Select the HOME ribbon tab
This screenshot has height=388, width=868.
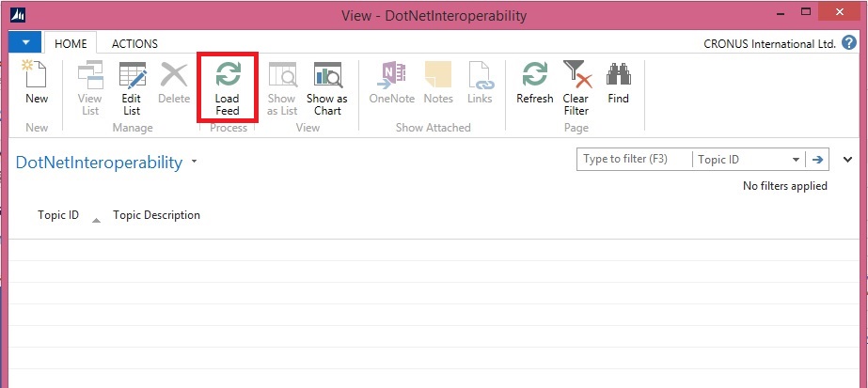[x=71, y=43]
